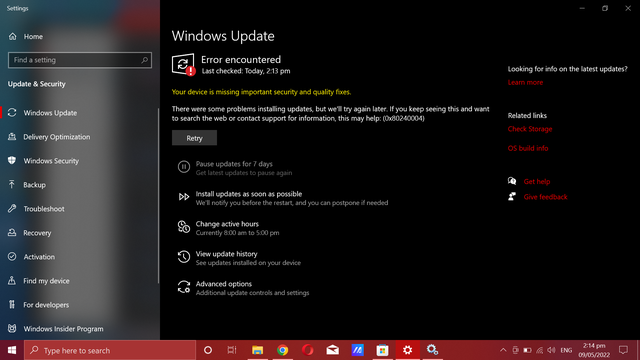Click the Home icon in Settings sidebar
The height and width of the screenshot is (360, 640).
point(13,36)
